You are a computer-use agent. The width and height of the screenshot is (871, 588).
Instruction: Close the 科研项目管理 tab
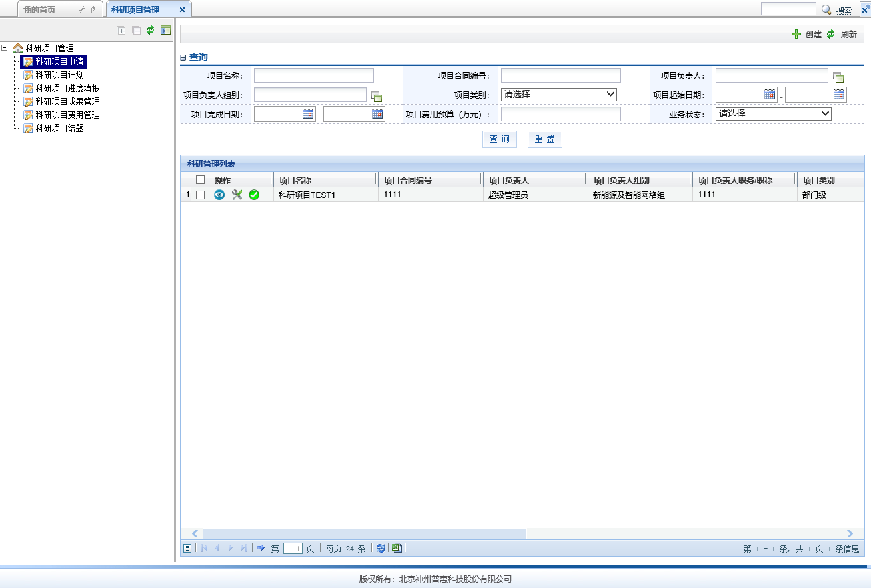point(182,10)
